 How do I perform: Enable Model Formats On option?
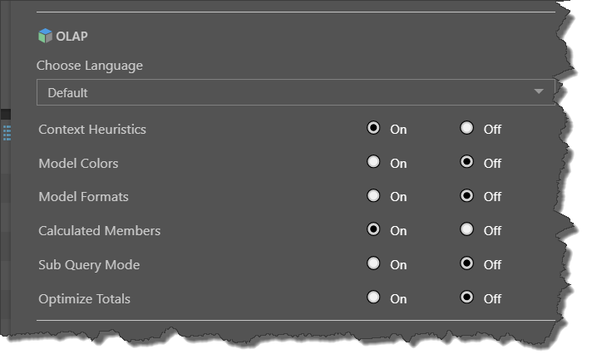373,195
